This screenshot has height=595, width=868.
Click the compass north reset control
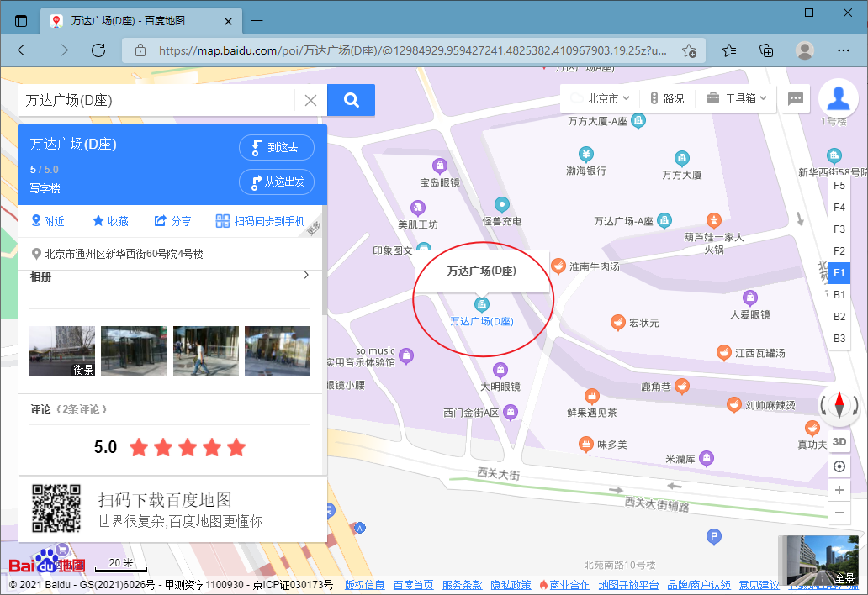click(839, 405)
